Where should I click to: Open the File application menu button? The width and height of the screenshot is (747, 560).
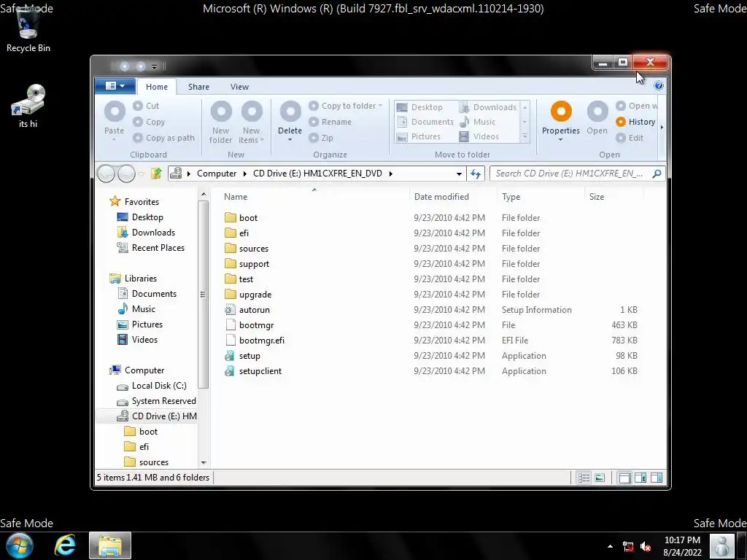115,86
